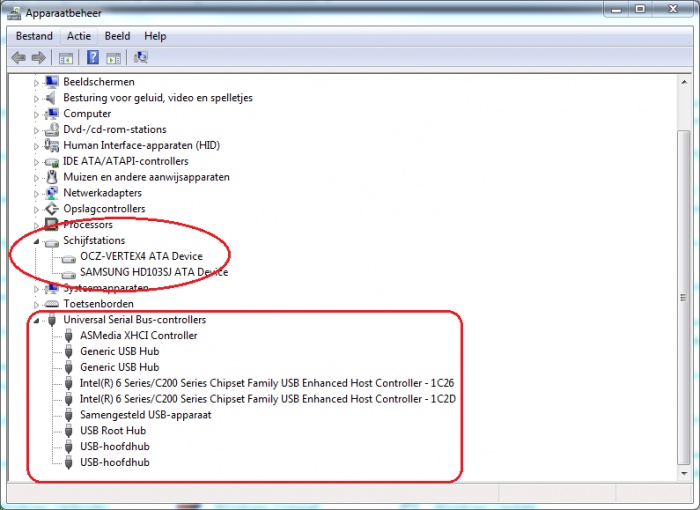Open the Actie menu

[x=79, y=36]
